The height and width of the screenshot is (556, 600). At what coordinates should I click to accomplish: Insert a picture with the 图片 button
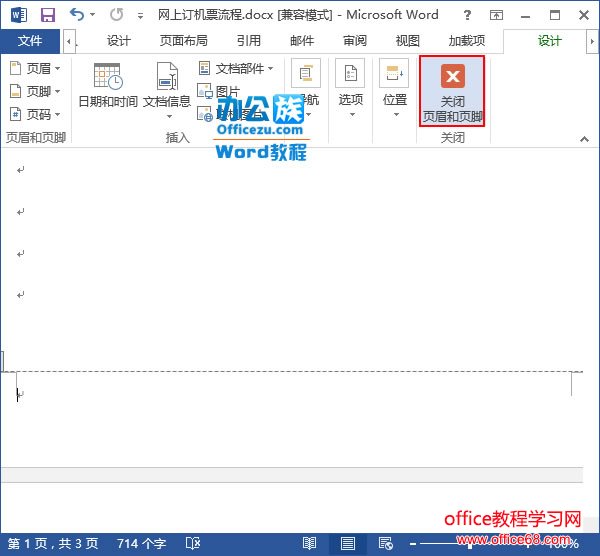[x=219, y=91]
